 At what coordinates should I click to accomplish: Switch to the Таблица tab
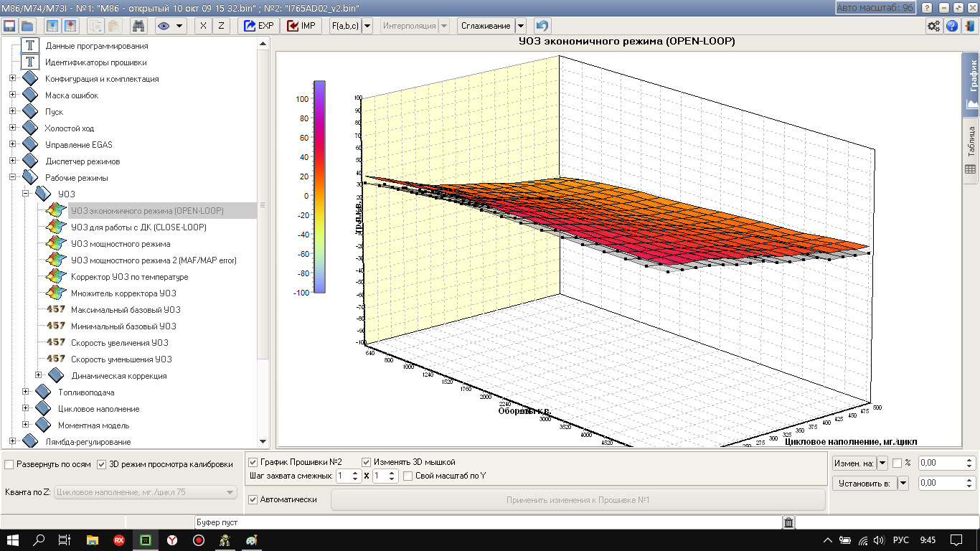point(971,149)
